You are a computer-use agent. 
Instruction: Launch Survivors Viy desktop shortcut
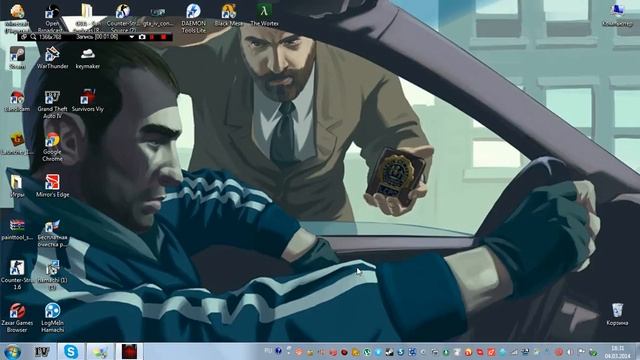(87, 101)
